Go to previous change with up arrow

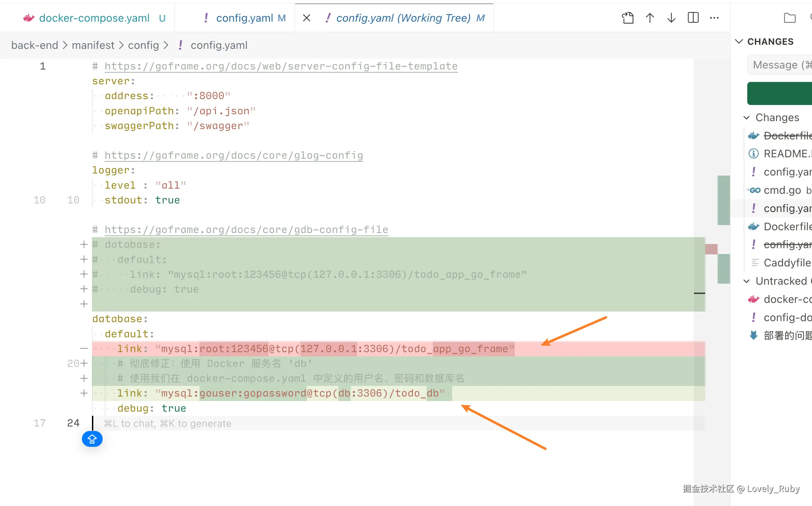[649, 18]
